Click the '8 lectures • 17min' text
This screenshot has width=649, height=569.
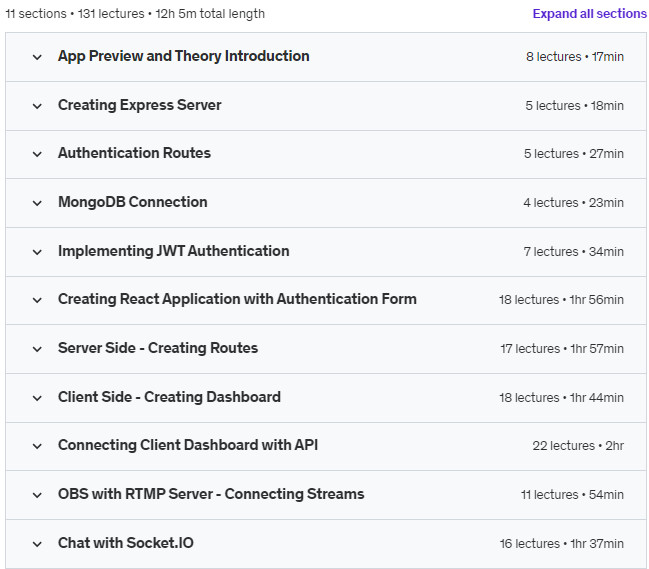(x=575, y=57)
